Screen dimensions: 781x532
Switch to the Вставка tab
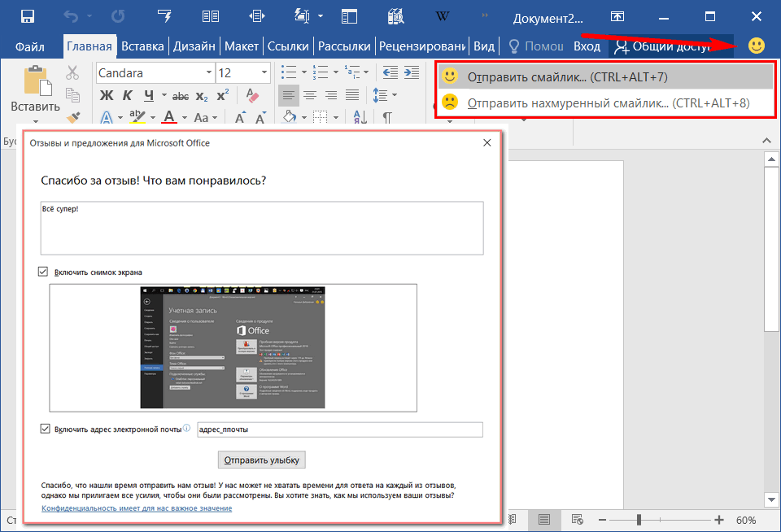point(142,46)
